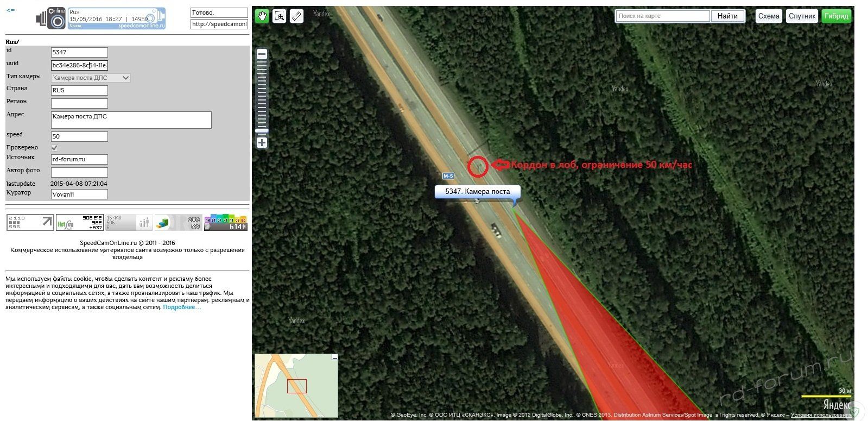Open the Подробнее cookie info link
The height and width of the screenshot is (421, 868).
[182, 307]
